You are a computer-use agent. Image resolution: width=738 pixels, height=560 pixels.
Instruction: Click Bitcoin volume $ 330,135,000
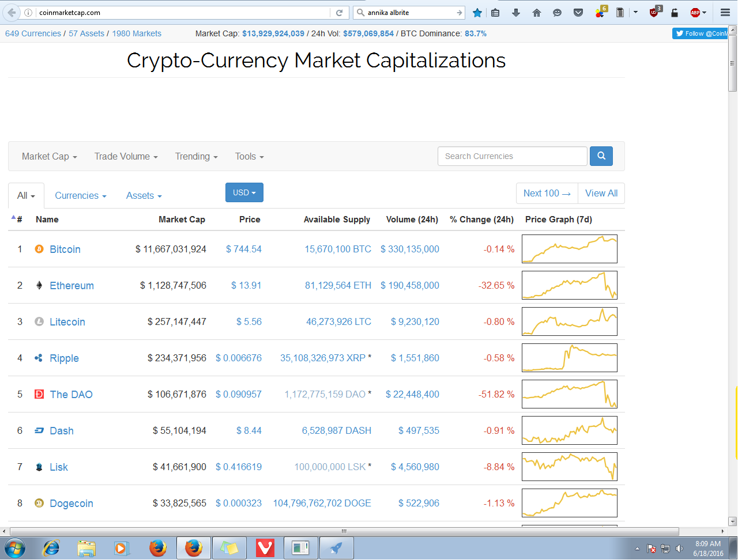pyautogui.click(x=410, y=249)
